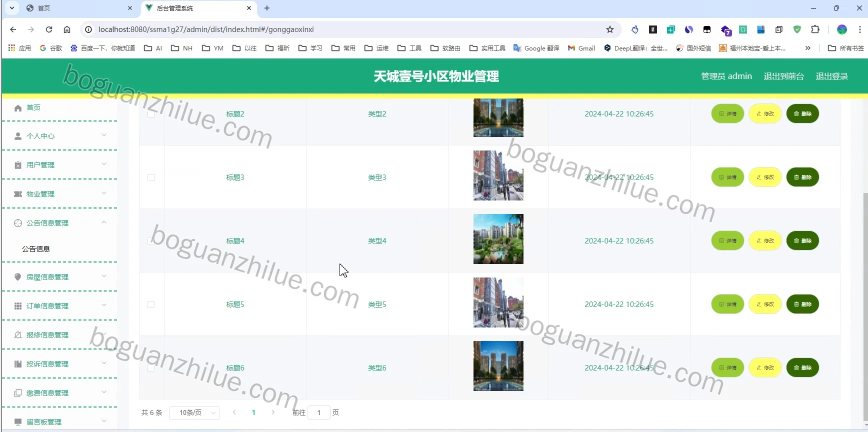Click the 用户管理 sidebar icon
This screenshot has height=432, width=868.
coord(18,165)
